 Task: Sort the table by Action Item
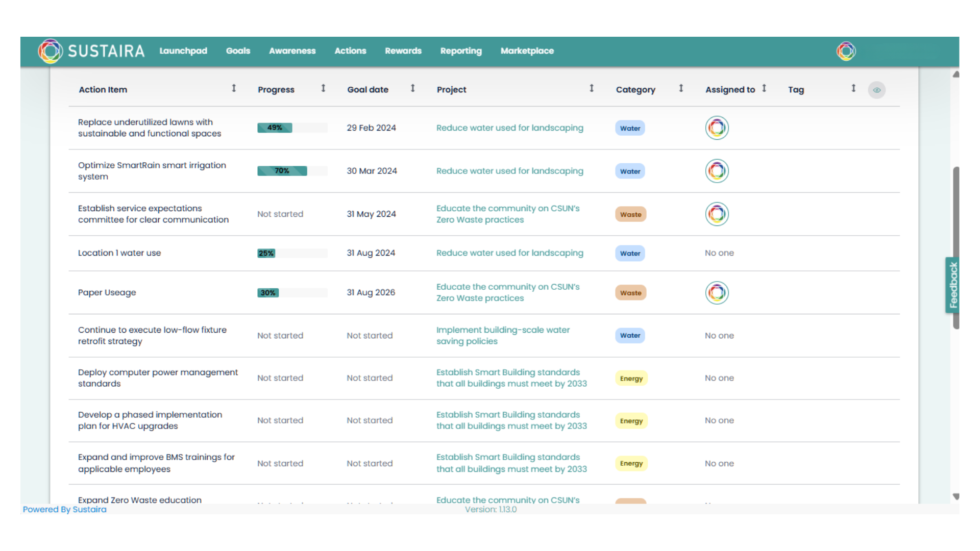click(233, 88)
